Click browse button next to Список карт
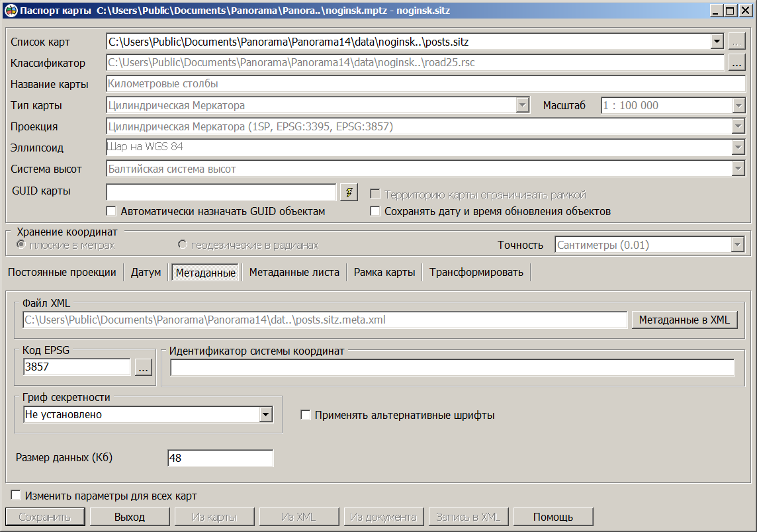757x532 pixels. point(736,42)
